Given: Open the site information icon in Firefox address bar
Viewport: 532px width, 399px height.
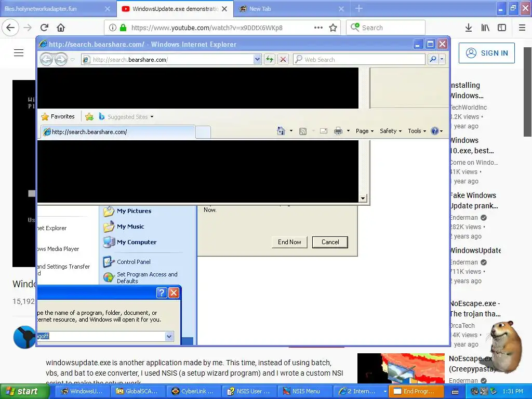Looking at the screenshot, I should pos(113,28).
